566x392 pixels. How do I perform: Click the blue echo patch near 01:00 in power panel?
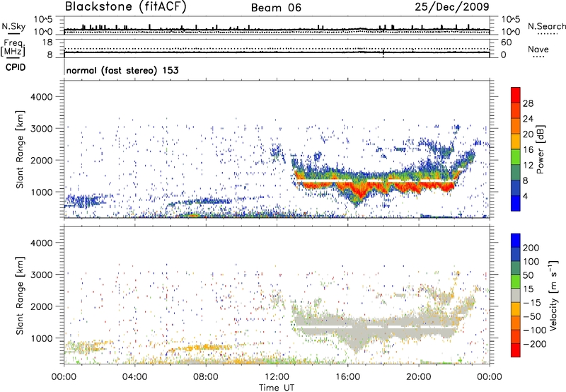tap(85, 200)
